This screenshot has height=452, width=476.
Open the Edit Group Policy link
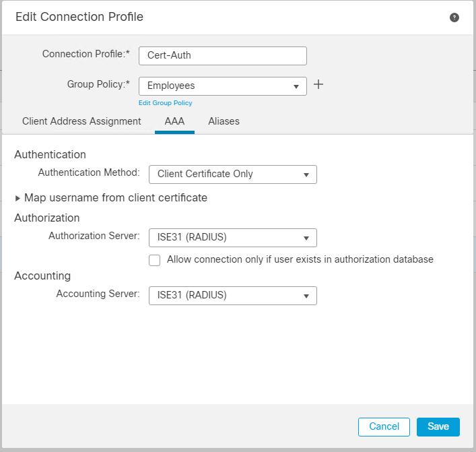pos(165,103)
